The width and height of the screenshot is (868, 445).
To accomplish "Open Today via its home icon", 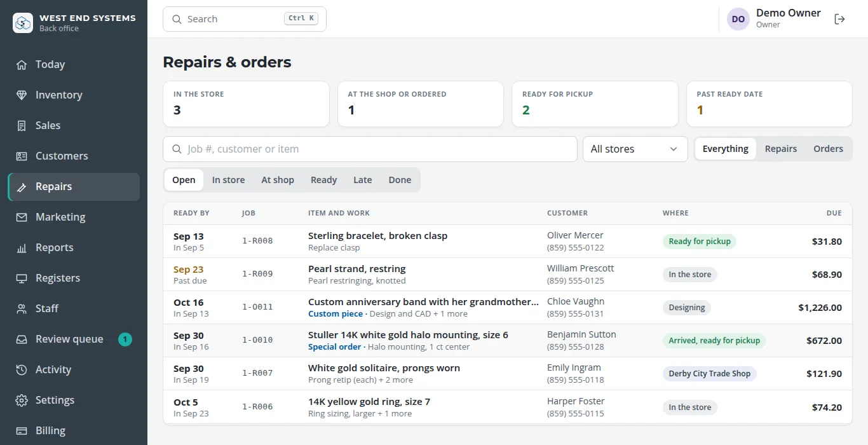I will pyautogui.click(x=22, y=64).
